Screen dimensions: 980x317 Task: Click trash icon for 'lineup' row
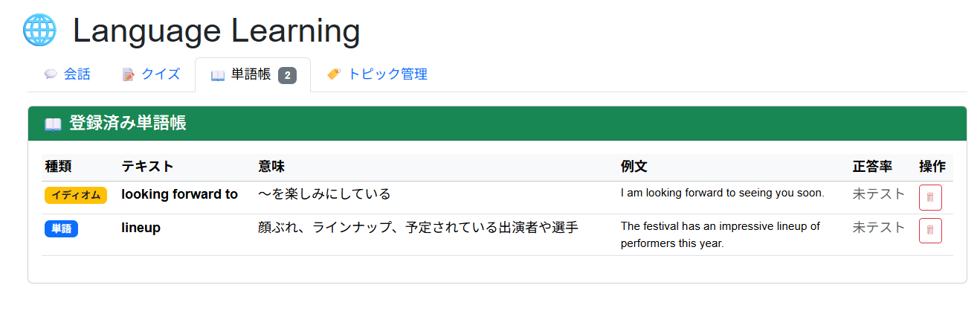pos(930,231)
